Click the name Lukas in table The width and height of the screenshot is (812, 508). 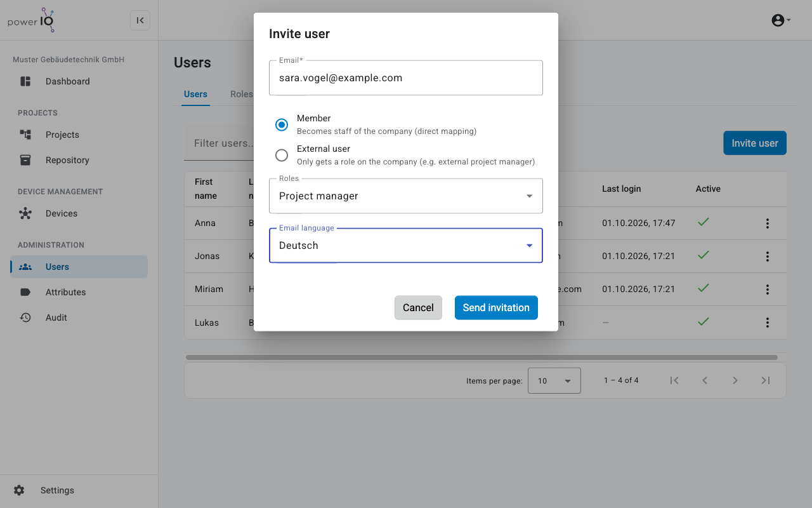(x=207, y=323)
